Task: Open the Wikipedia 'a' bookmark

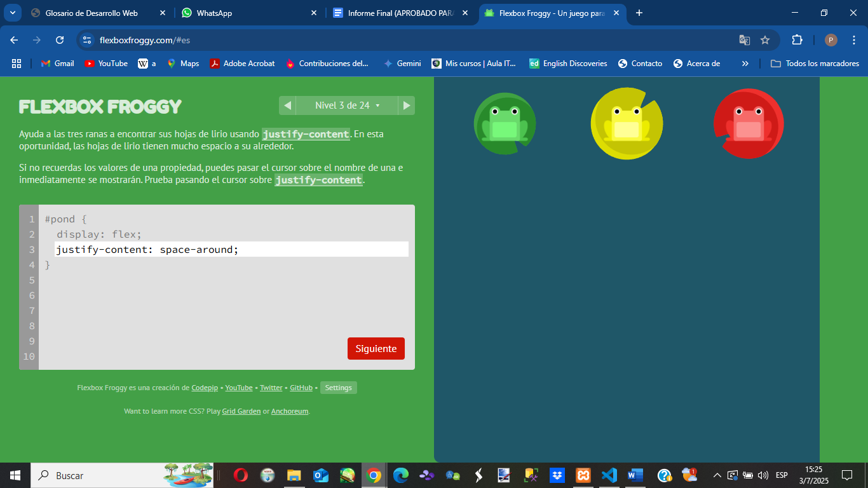Action: point(147,64)
